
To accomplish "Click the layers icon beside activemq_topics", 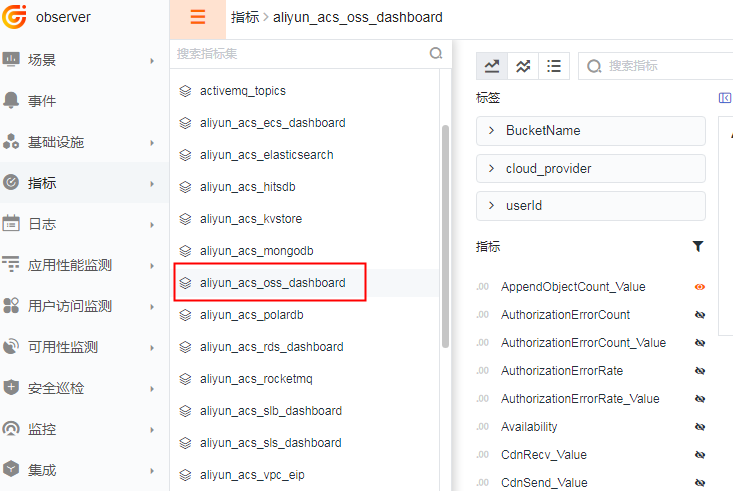I will click(186, 91).
